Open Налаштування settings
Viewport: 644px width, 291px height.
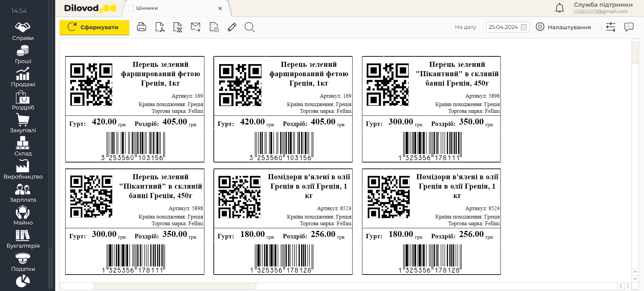pos(563,27)
